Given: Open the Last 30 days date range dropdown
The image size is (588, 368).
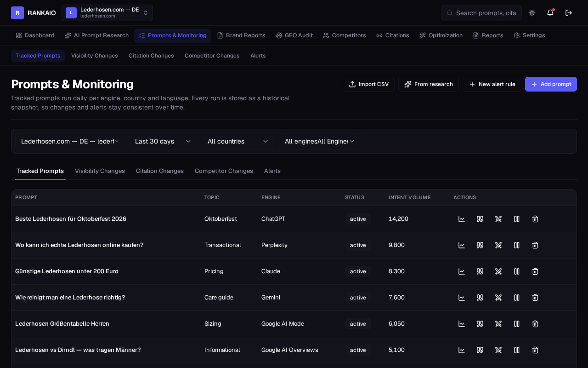Looking at the screenshot, I should pos(163,141).
